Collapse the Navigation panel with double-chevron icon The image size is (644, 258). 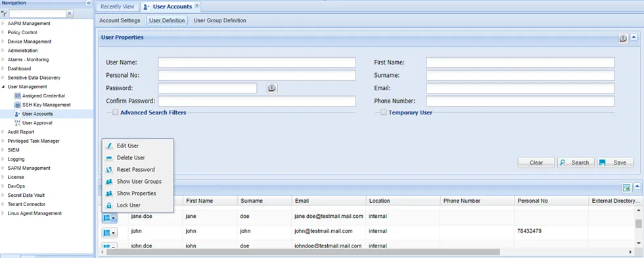point(89,3)
